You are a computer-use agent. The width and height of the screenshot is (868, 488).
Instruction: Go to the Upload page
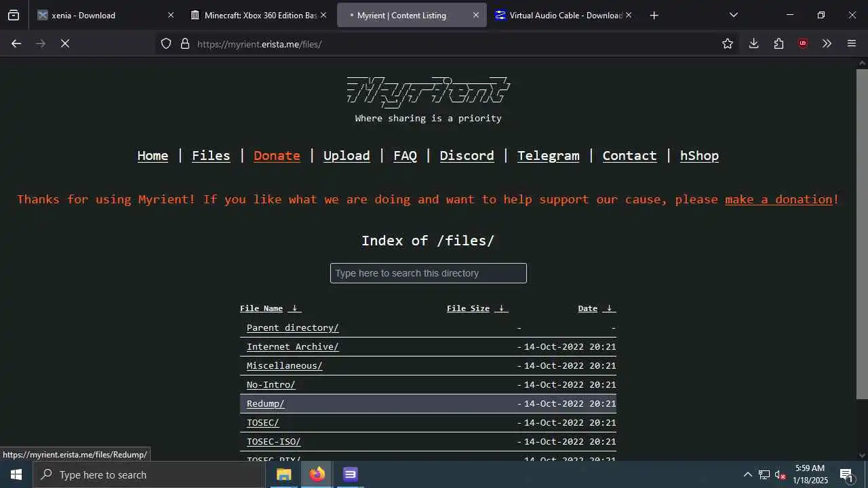347,155
